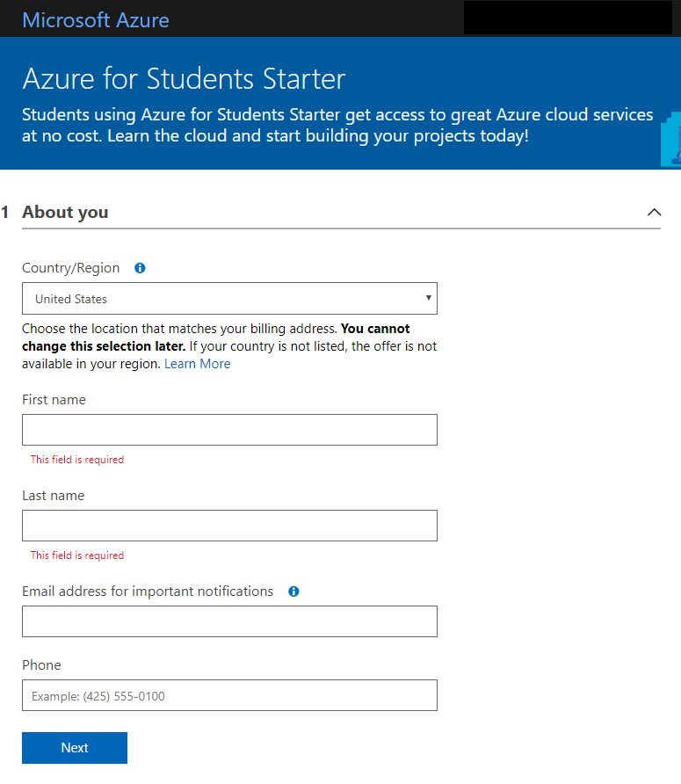The height and width of the screenshot is (784, 681).
Task: Show email notifications info icon
Action: pyautogui.click(x=293, y=592)
